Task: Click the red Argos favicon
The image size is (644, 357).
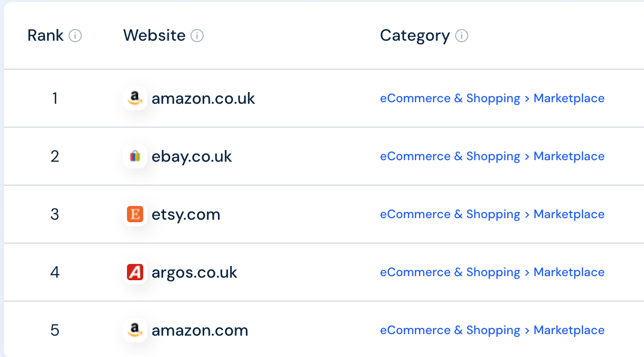Action: (135, 272)
